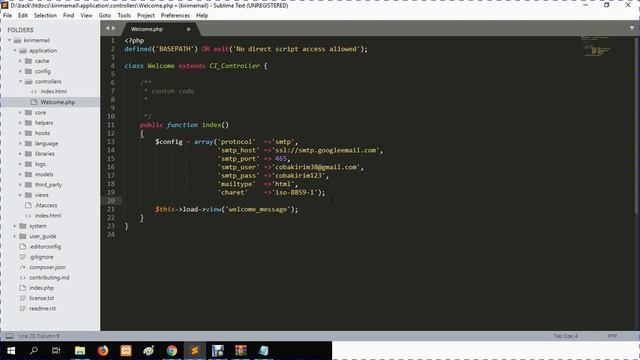The height and width of the screenshot is (360, 640).
Task: Expand the helpers folder
Action: click(20, 122)
